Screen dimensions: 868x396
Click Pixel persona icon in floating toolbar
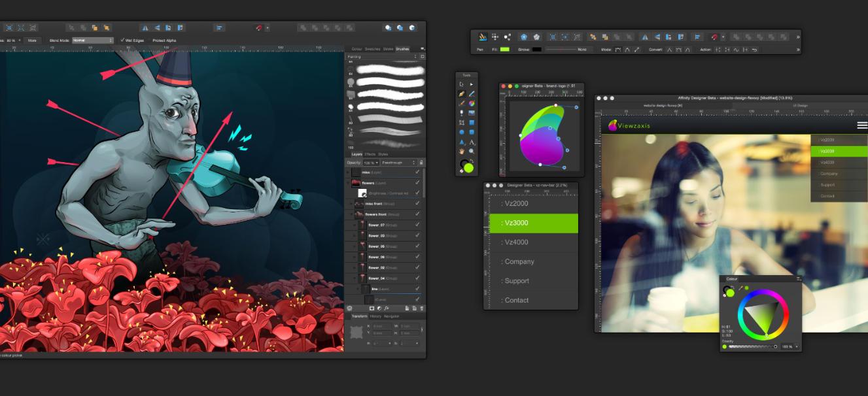[x=495, y=37]
